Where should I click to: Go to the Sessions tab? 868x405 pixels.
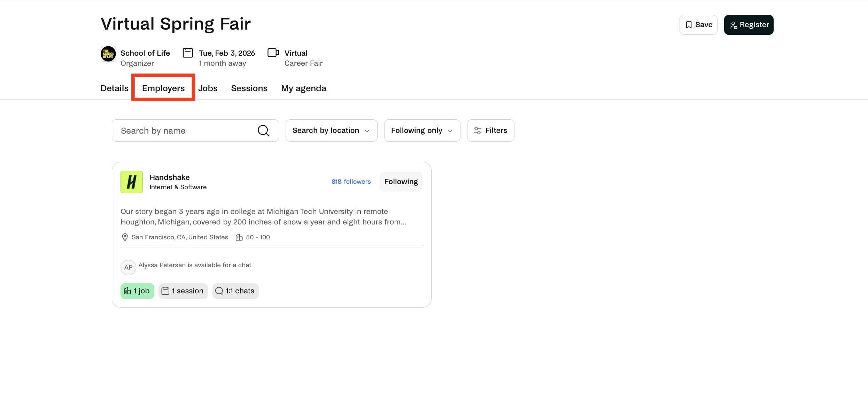point(249,88)
